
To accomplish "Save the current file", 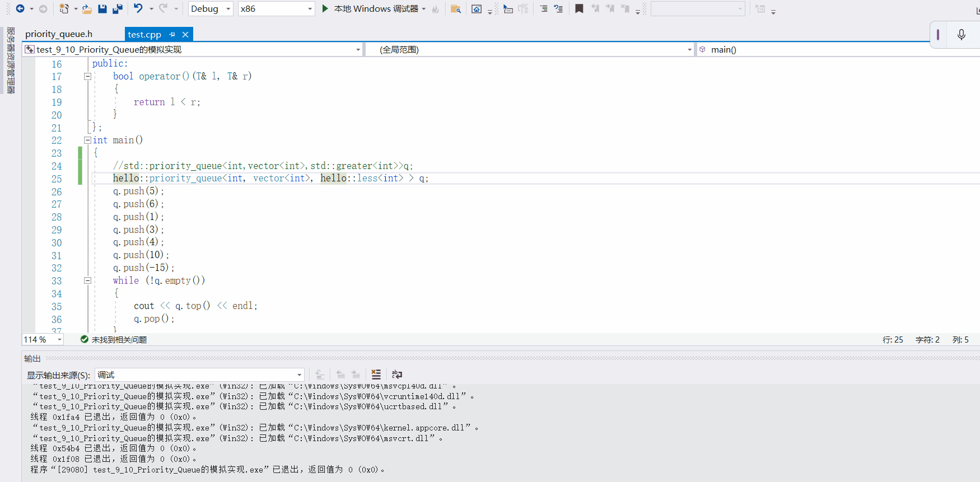I will [102, 8].
